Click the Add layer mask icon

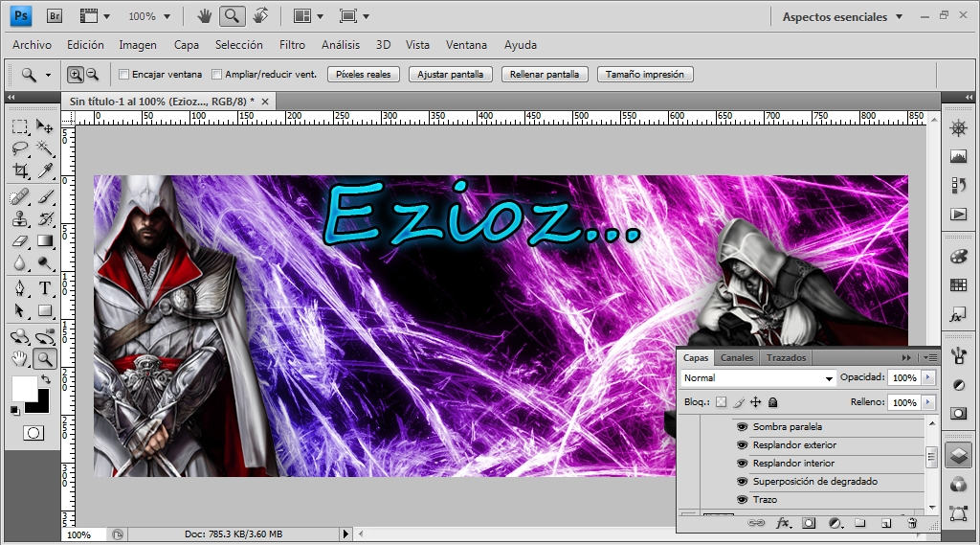809,523
